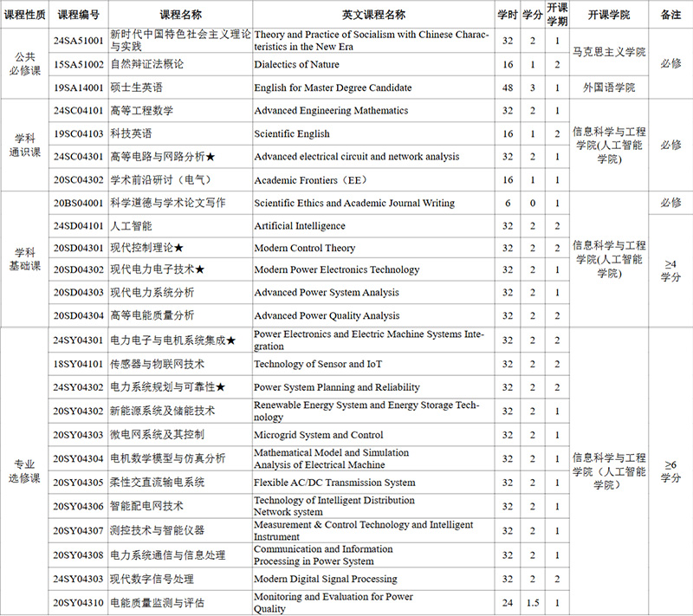Image resolution: width=693 pixels, height=616 pixels.
Task: Click the course name 现代控制理论★
Action: 146,248
